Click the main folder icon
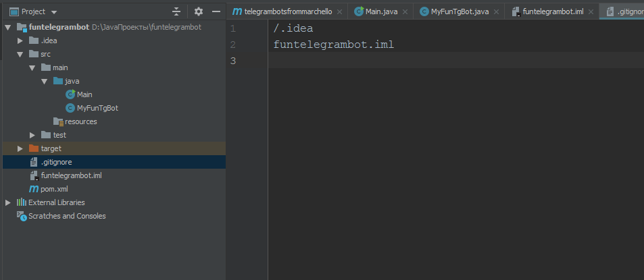The width and height of the screenshot is (644, 280). [x=45, y=67]
